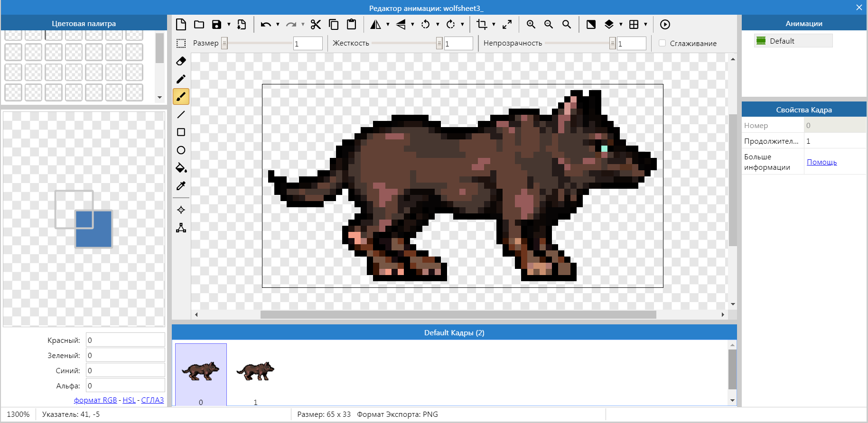Open the Помощь link
The image size is (868, 423).
click(x=821, y=162)
